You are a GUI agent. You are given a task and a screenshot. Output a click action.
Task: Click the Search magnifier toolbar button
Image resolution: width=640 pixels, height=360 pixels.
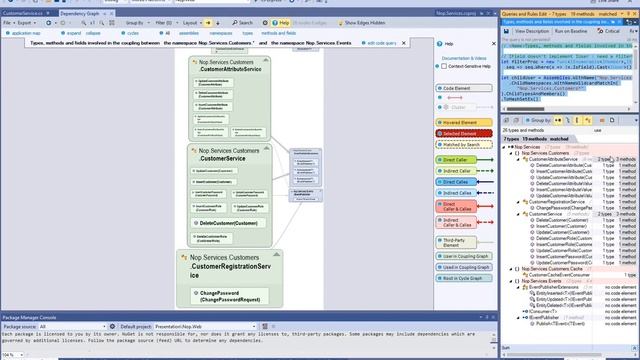[242, 23]
